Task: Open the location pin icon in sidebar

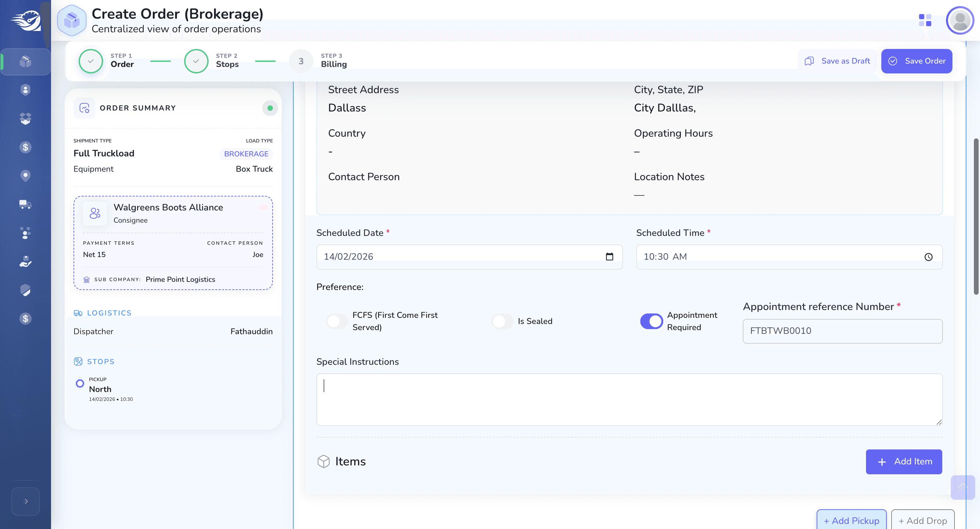Action: (25, 175)
